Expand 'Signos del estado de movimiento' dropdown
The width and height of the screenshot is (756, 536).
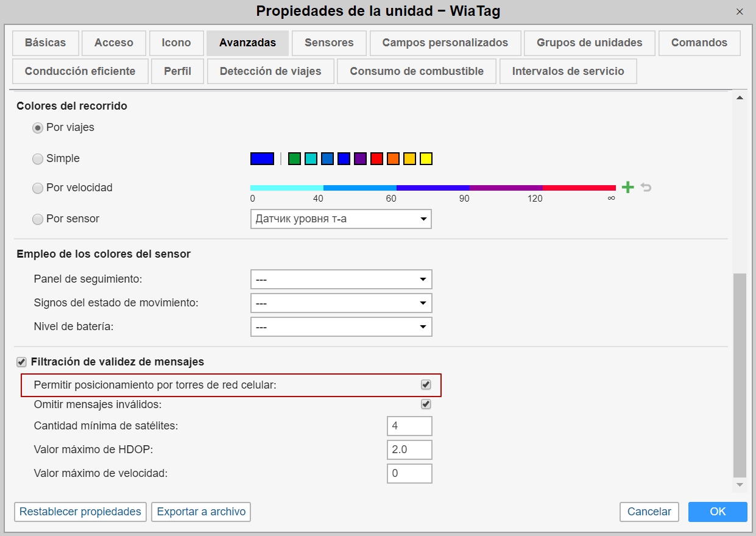pyautogui.click(x=341, y=303)
